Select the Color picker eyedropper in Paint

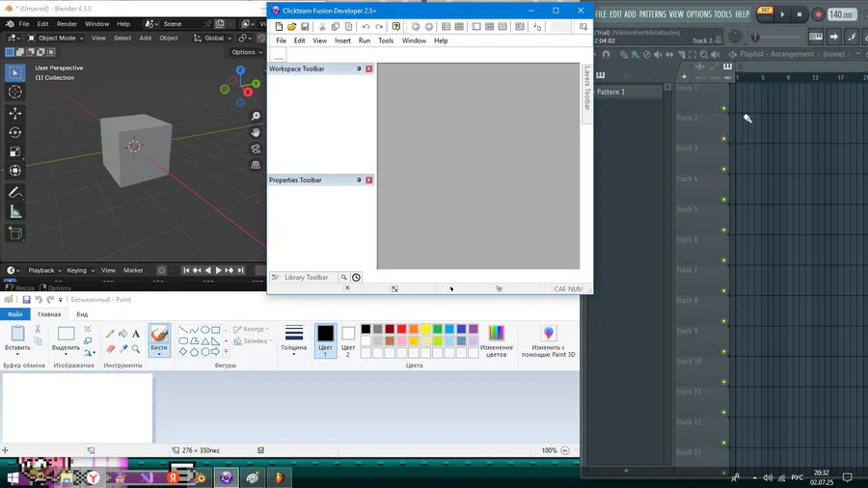click(122, 348)
